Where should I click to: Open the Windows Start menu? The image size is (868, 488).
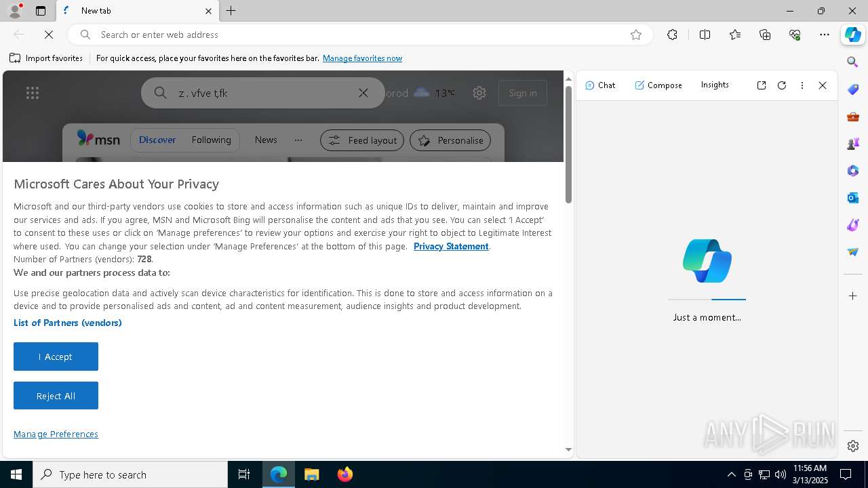[x=16, y=474]
